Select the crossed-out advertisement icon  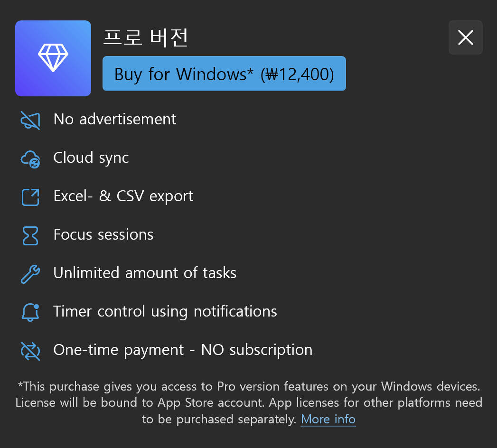[29, 120]
